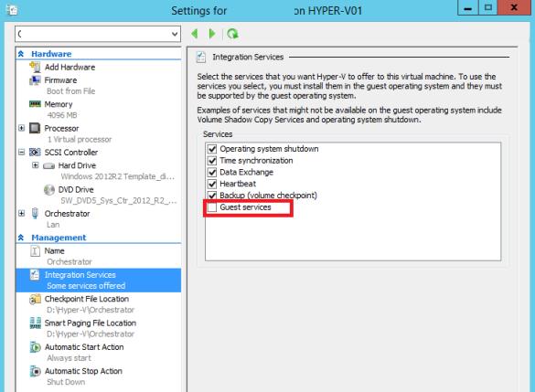This screenshot has height=392, width=535.
Task: Open the virtual machine selection dropdown
Action: 98,34
